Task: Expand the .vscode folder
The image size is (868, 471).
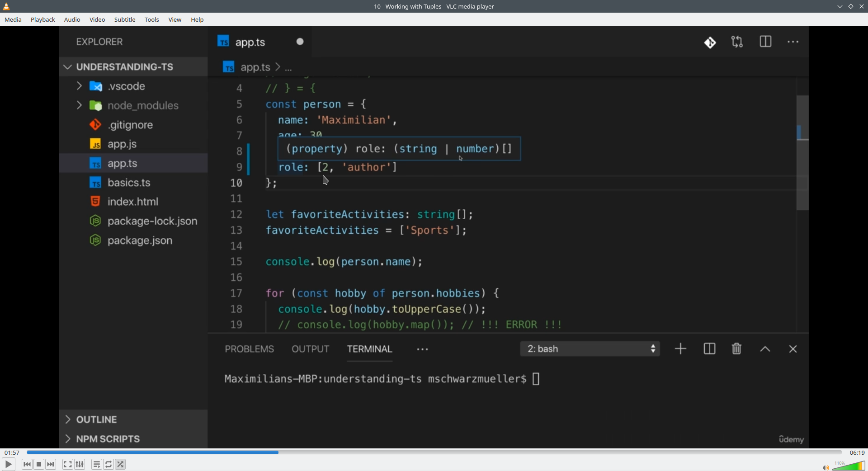Action: pyautogui.click(x=79, y=86)
